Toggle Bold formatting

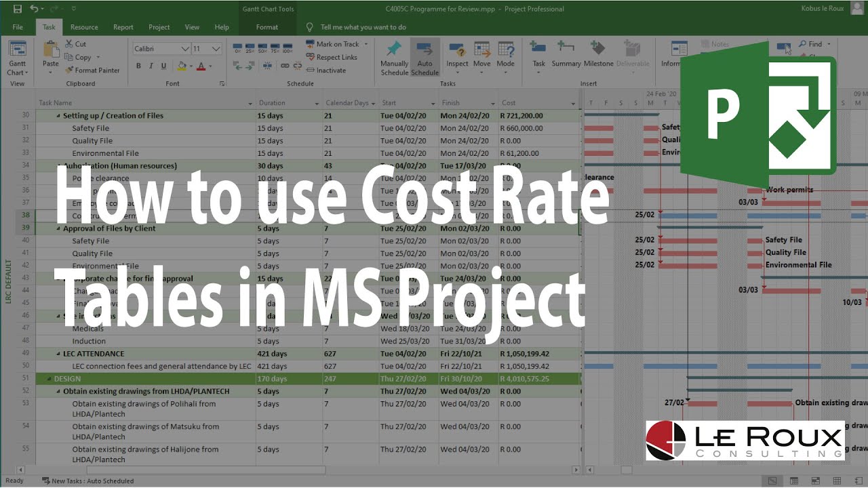coord(138,66)
